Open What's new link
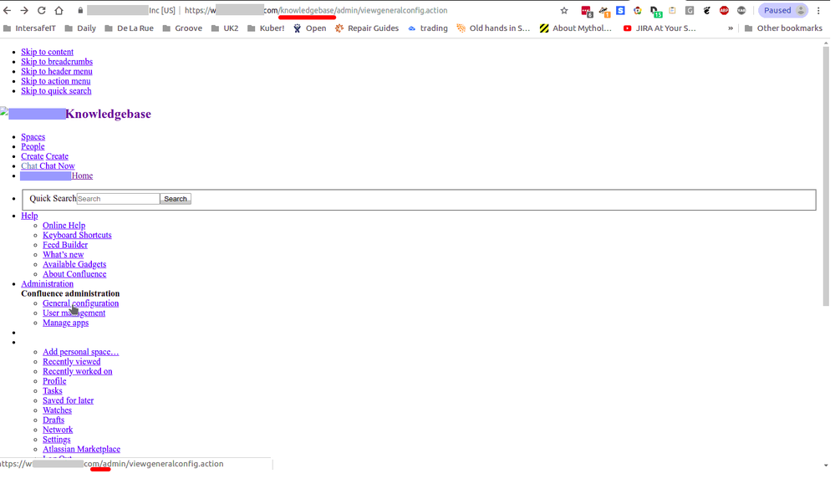 click(64, 255)
